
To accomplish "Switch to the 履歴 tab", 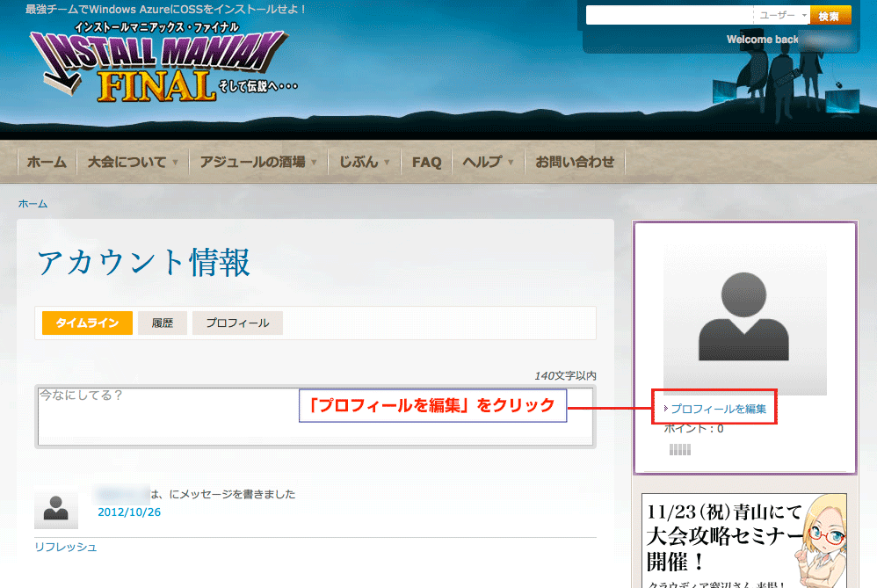I will pos(163,323).
